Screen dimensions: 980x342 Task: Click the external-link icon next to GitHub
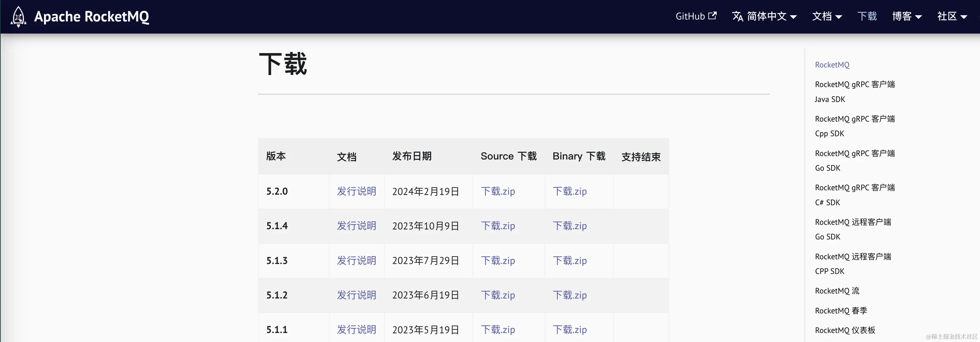coord(712,16)
